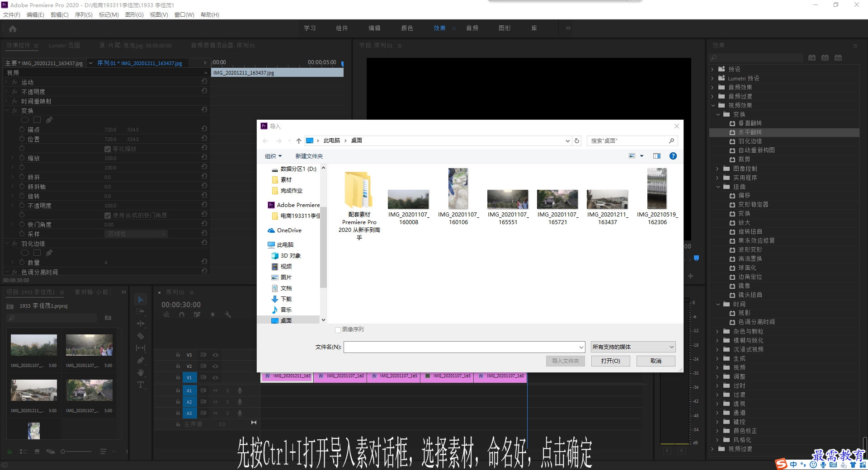Open the 所有支持的媒体 file type dropdown
The height and width of the screenshot is (470, 868).
tap(633, 347)
